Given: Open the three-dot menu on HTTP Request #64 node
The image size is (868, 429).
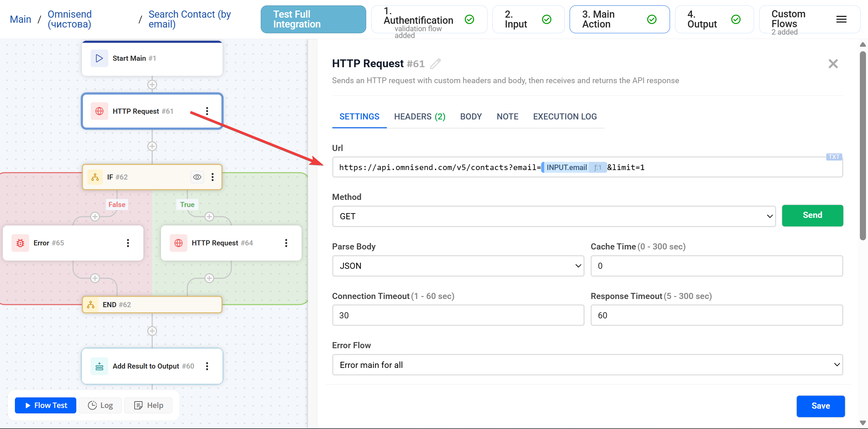Looking at the screenshot, I should tap(286, 243).
